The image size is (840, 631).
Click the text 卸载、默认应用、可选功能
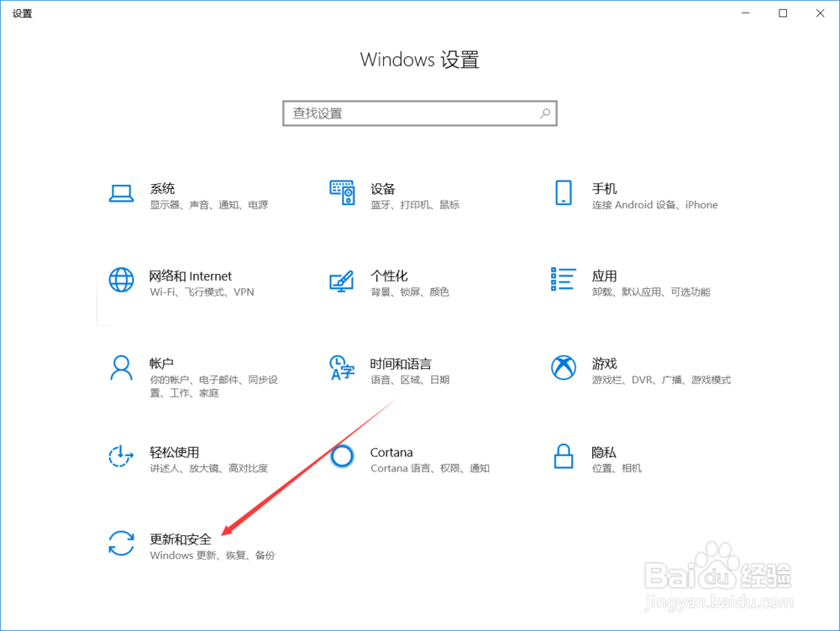tap(651, 292)
